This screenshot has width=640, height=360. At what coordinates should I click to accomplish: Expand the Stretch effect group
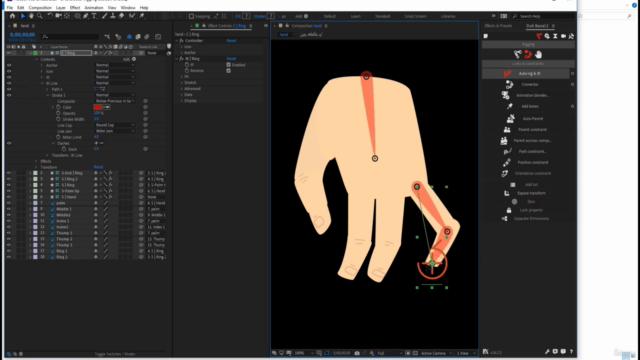pos(182,82)
